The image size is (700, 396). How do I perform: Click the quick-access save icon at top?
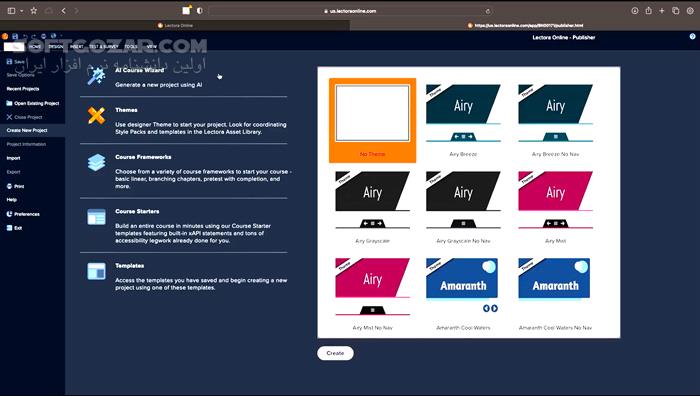click(x=15, y=36)
